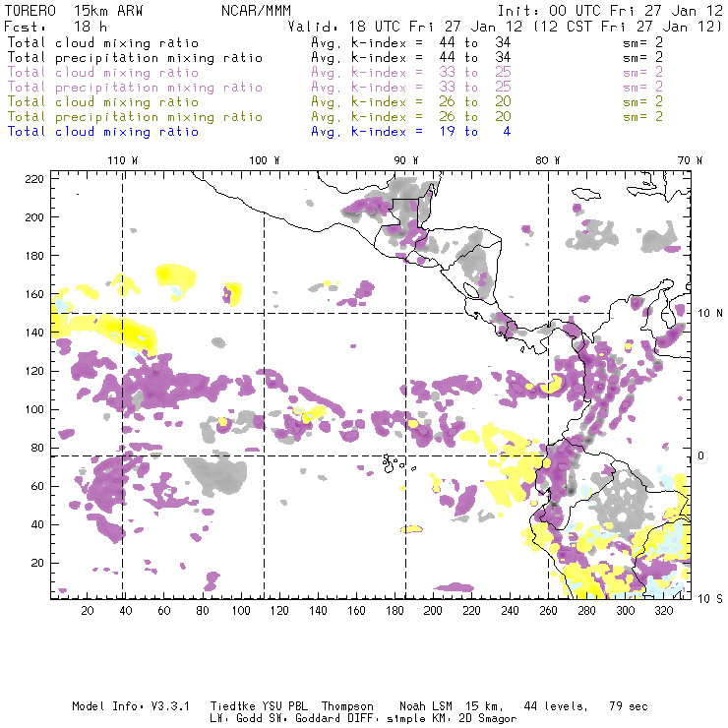This screenshot has width=728, height=728.
Task: Click the "100 W" longitude label
Action: coord(265,160)
